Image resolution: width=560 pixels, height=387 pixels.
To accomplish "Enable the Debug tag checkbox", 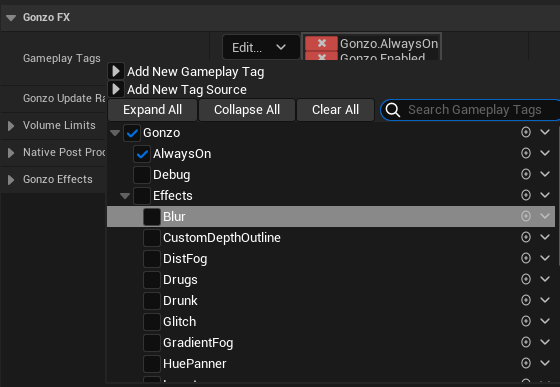I will tap(142, 175).
